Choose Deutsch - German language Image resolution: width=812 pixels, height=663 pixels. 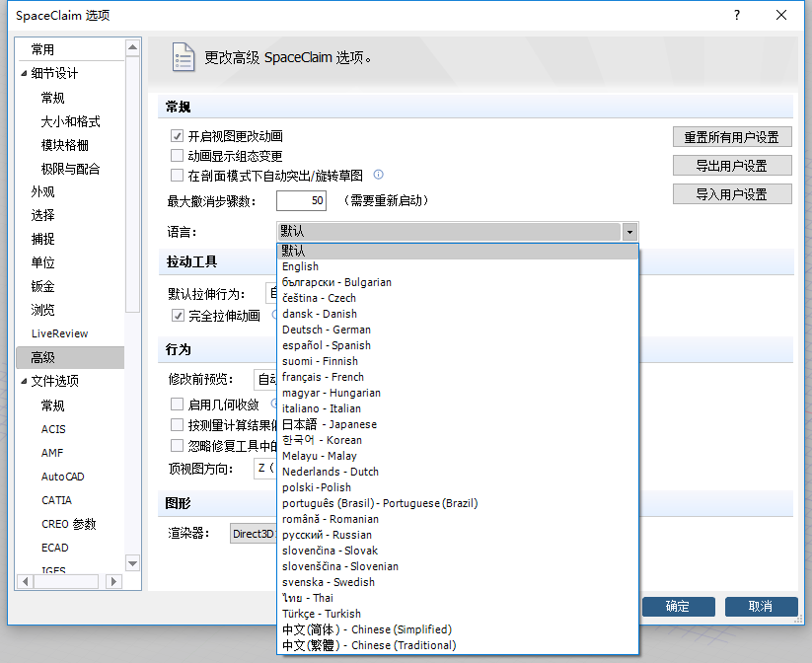[458, 330]
